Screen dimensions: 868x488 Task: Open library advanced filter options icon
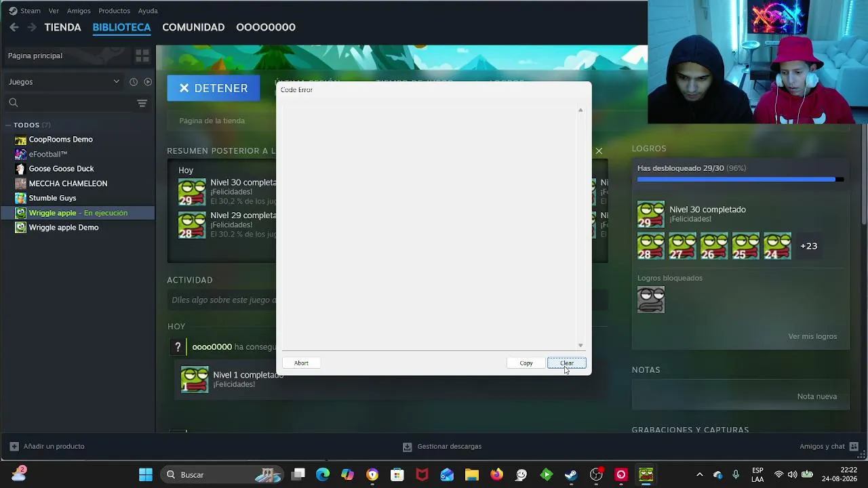(142, 103)
